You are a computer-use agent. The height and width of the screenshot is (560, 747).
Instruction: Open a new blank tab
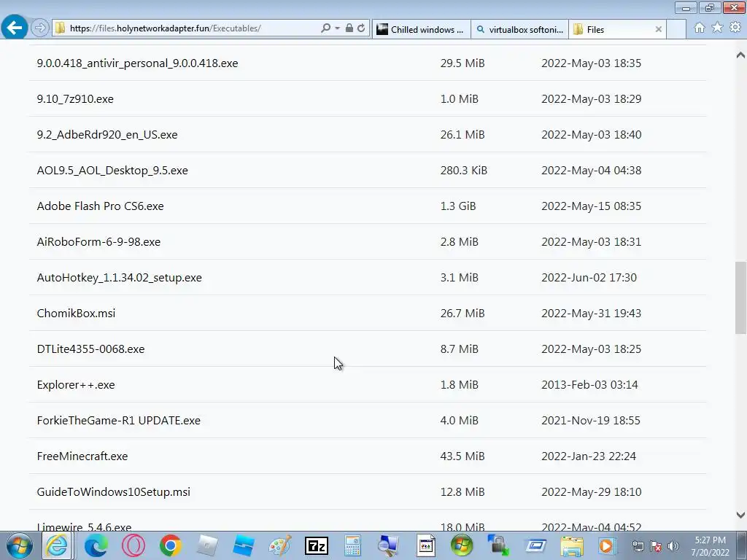(676, 29)
